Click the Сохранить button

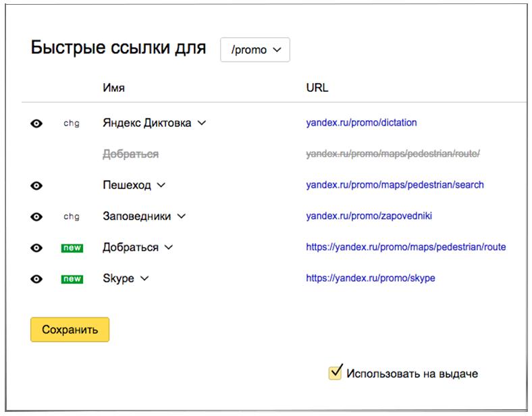coord(70,330)
